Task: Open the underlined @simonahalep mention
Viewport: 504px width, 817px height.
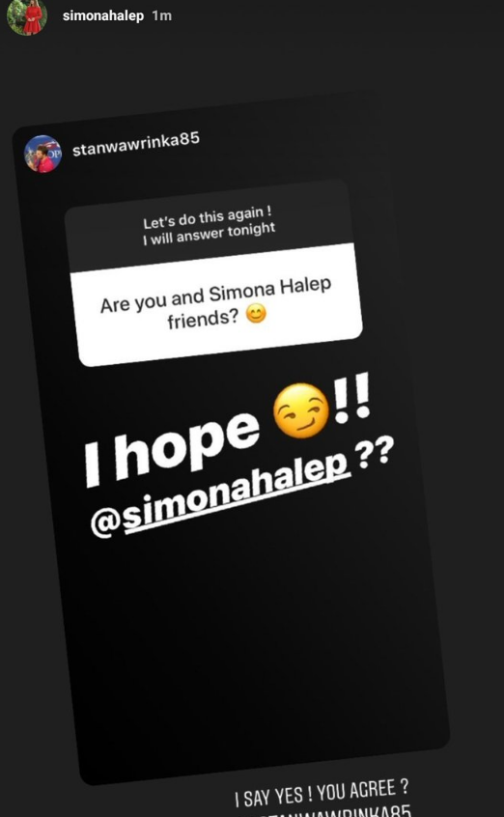Action: (x=219, y=492)
